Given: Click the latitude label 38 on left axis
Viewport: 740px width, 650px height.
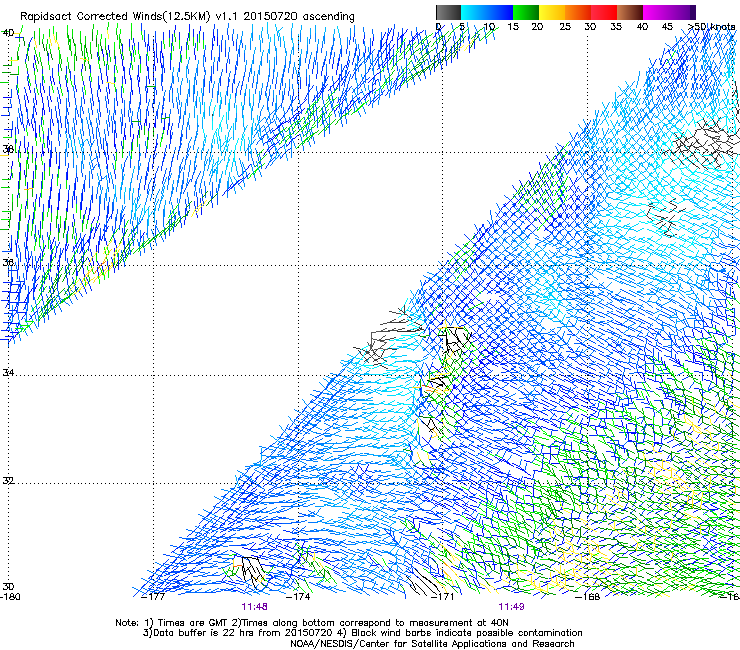Looking at the screenshot, I should click(8, 150).
